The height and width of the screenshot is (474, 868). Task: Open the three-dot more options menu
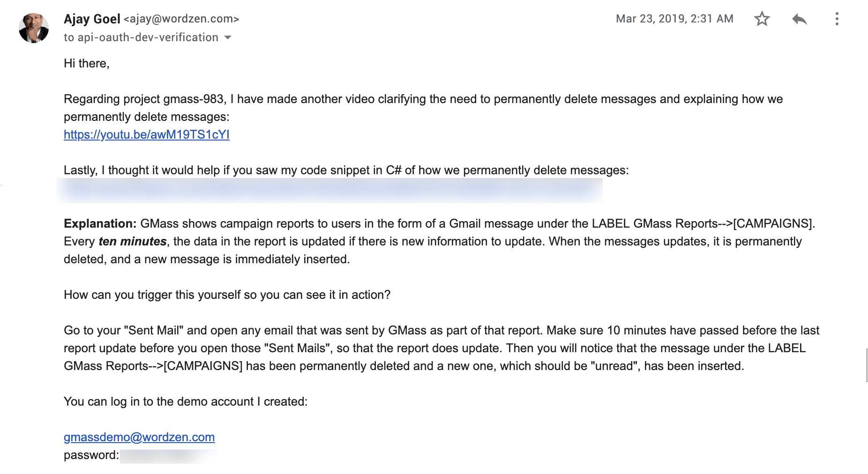coord(837,19)
